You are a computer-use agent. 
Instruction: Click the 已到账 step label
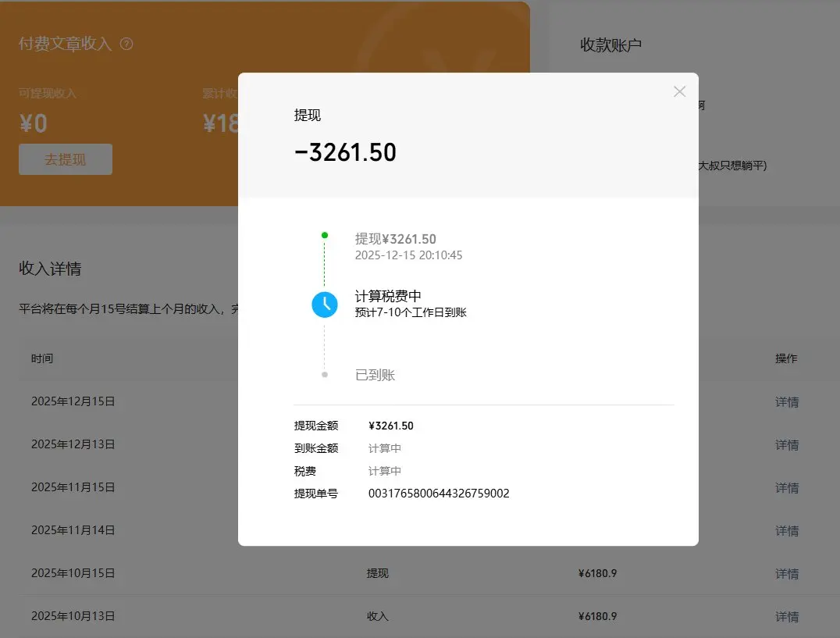pos(375,375)
